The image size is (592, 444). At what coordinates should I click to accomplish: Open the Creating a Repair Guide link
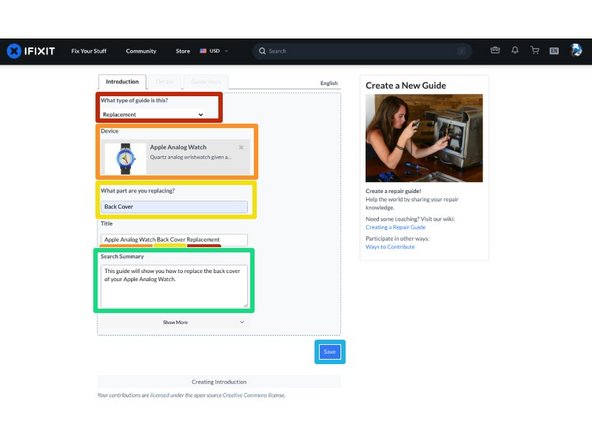(x=395, y=227)
